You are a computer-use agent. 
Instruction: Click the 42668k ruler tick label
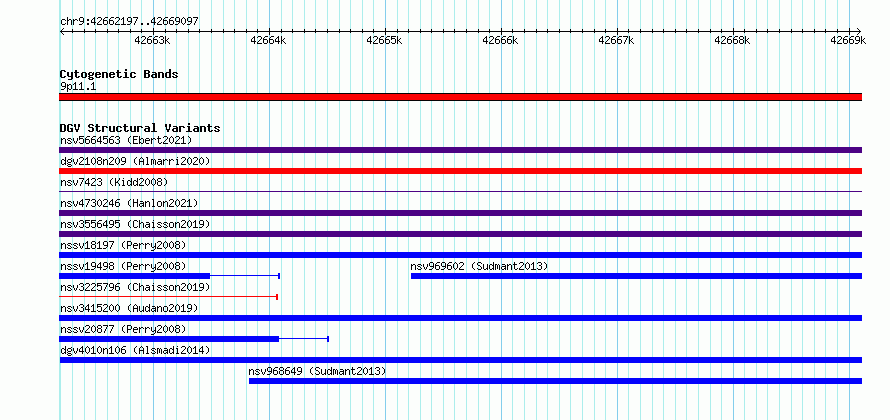click(x=732, y=40)
